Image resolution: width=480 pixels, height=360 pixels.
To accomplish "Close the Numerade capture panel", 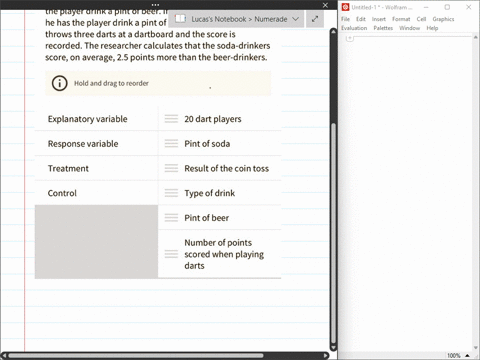I will 325,5.
